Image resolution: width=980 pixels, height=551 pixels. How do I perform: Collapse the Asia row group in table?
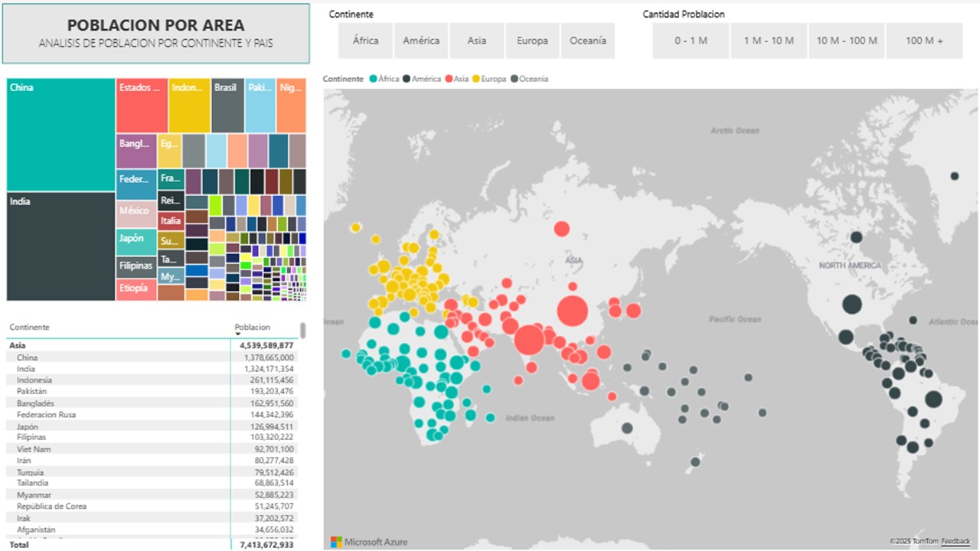17,346
